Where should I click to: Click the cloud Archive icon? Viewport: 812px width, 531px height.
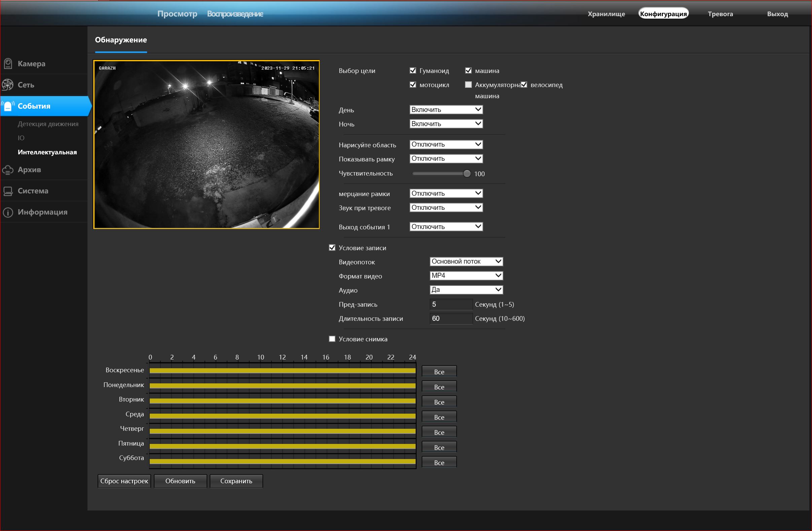[x=8, y=169]
